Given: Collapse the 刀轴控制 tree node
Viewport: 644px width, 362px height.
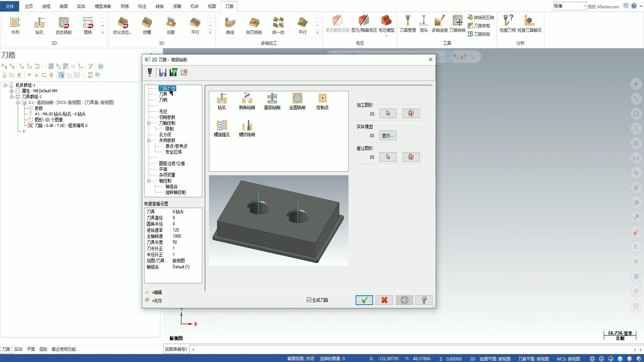Looking at the screenshot, I should click(x=149, y=123).
